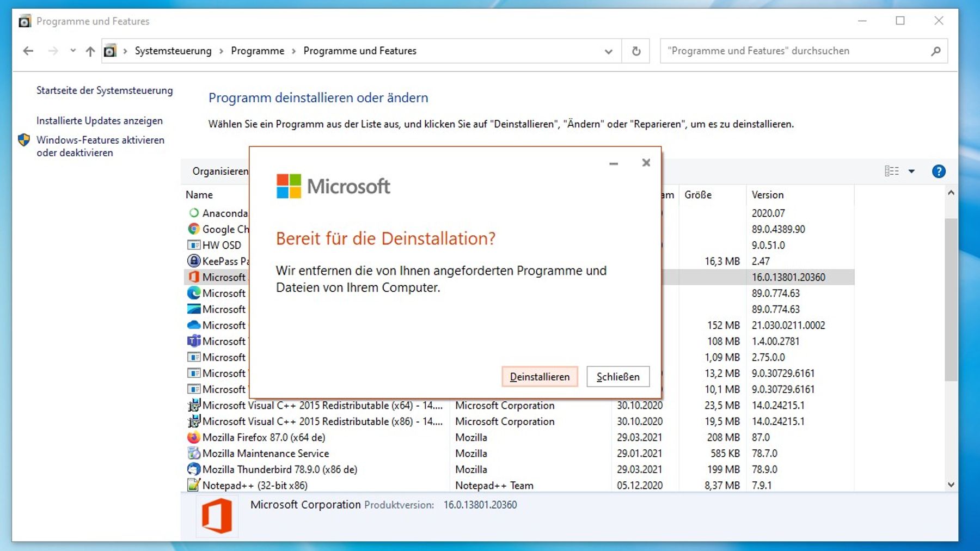This screenshot has height=551, width=980.
Task: Select the KeePass entry icon
Action: 194,261
